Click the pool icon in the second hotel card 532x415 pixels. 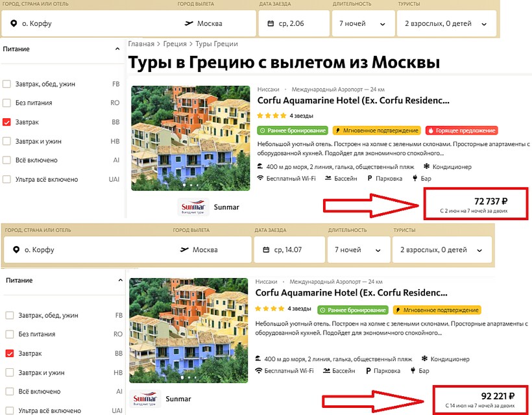tap(326, 370)
